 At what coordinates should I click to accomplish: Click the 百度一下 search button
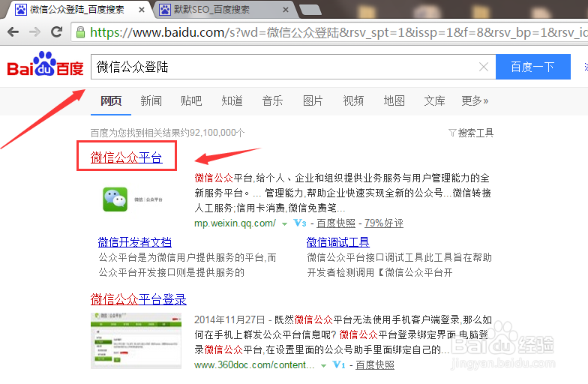(532, 67)
